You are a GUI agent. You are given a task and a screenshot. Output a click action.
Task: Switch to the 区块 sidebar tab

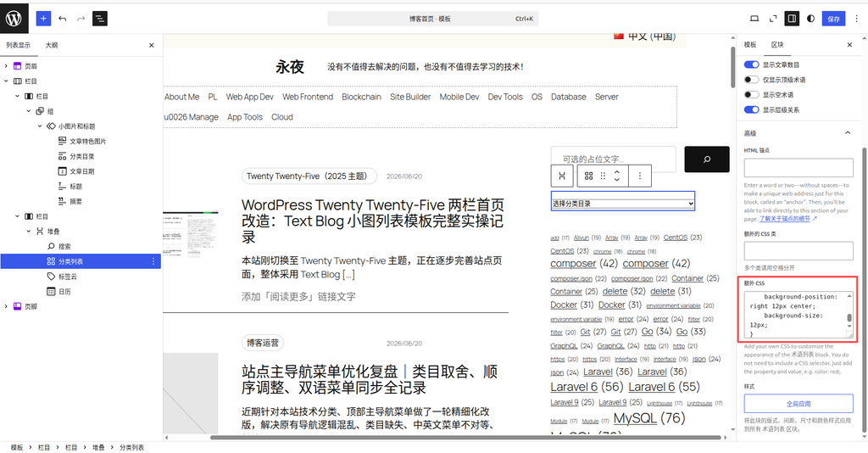(x=777, y=45)
